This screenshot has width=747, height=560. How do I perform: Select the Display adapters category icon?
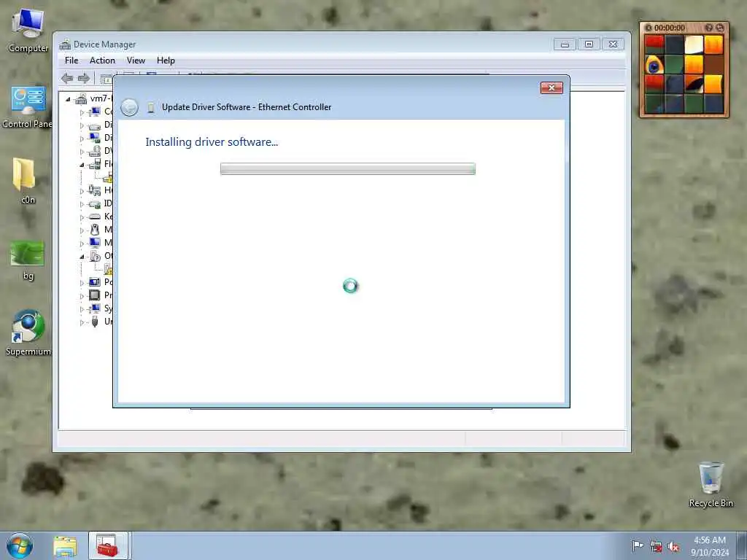(x=95, y=138)
